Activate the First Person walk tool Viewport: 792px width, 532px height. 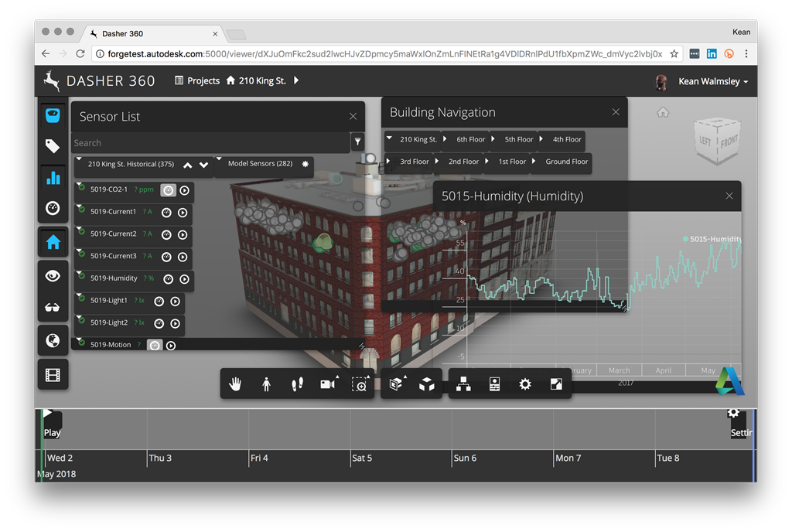(297, 384)
